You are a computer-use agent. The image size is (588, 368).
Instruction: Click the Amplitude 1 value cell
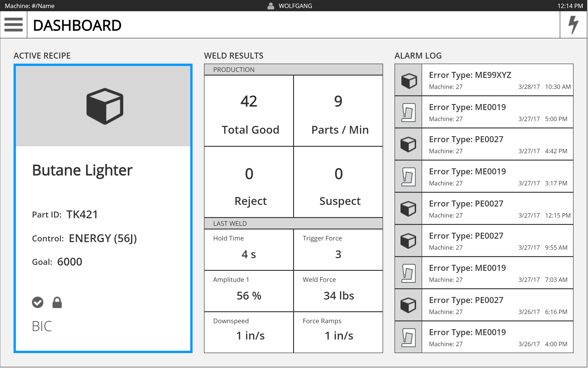pyautogui.click(x=249, y=291)
